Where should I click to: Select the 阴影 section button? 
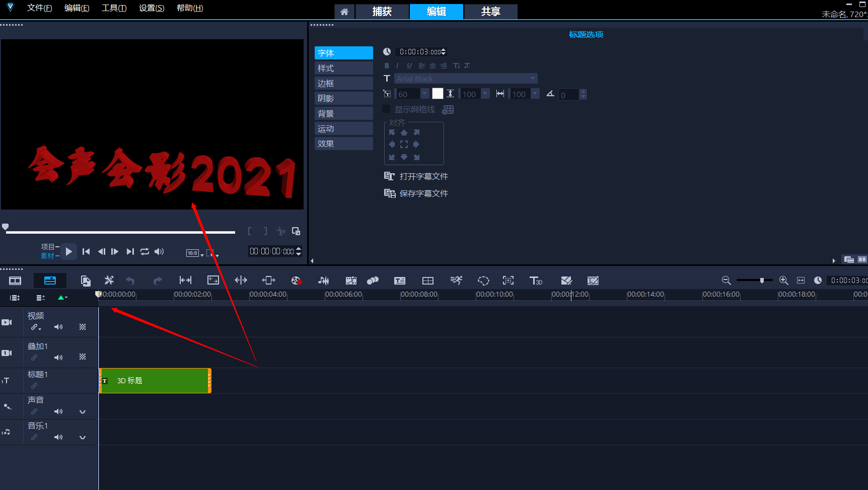[343, 98]
